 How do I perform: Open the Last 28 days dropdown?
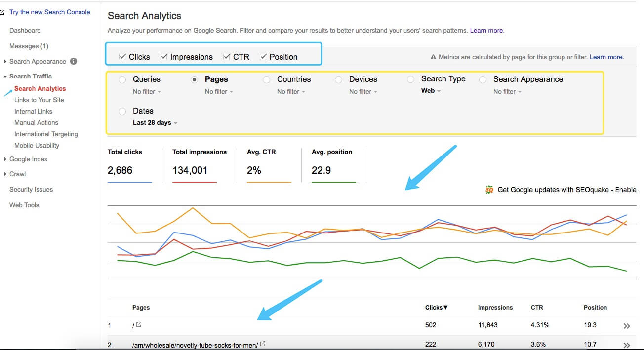(155, 123)
